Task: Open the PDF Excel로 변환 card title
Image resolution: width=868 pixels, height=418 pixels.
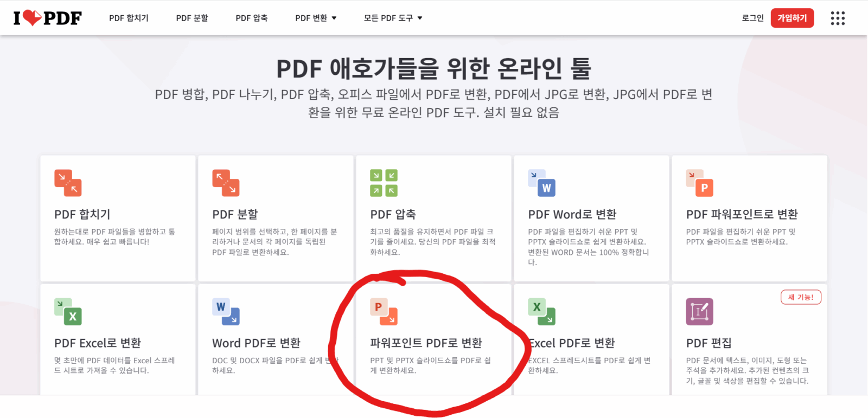Action: click(98, 343)
